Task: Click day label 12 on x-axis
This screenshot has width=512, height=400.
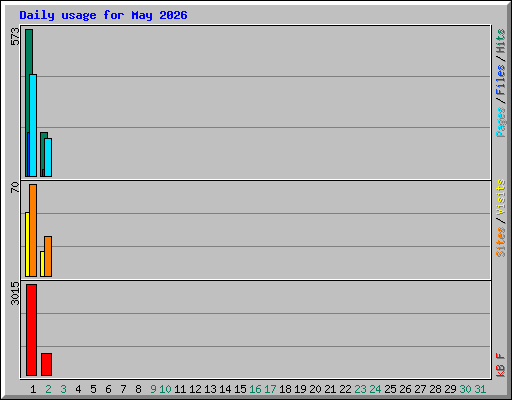Action: [195, 389]
